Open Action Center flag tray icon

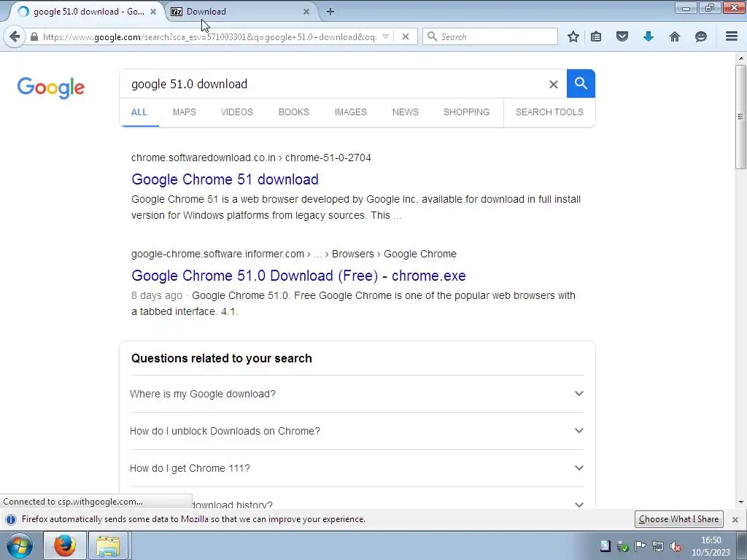(640, 546)
